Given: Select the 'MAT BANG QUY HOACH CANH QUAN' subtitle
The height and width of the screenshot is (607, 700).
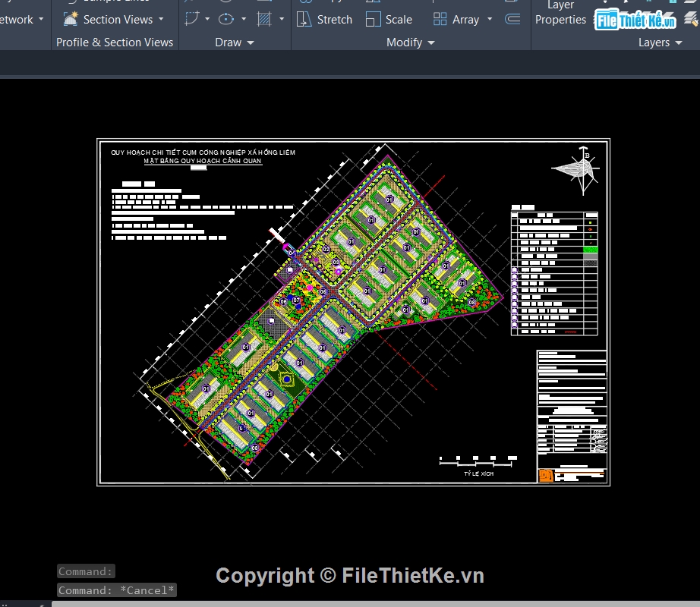Looking at the screenshot, I should 203,161.
